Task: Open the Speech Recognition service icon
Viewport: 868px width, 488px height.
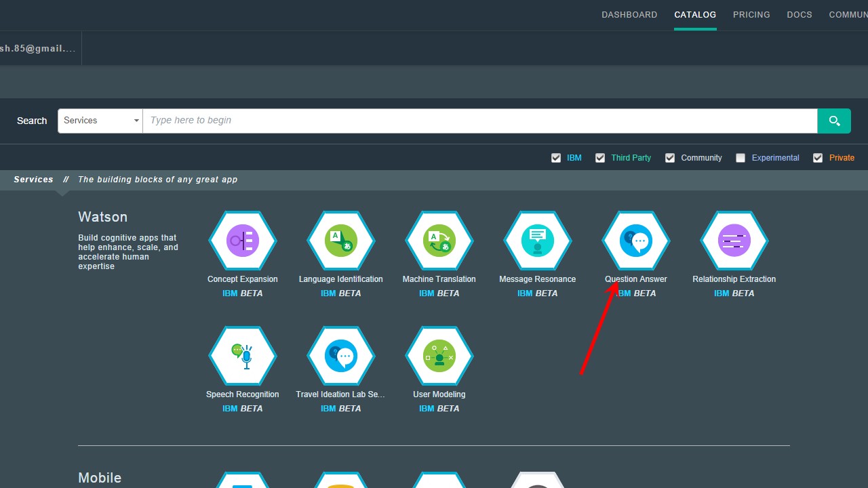Action: point(243,356)
